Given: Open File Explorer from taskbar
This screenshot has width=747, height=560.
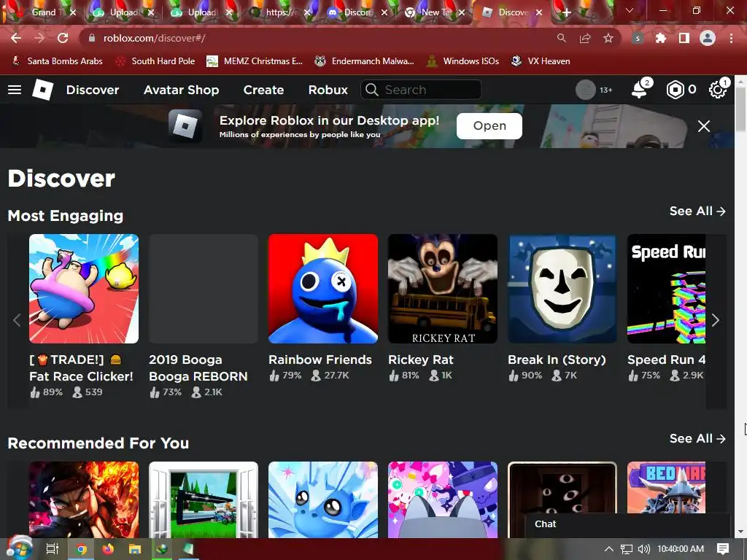Looking at the screenshot, I should (x=135, y=549).
